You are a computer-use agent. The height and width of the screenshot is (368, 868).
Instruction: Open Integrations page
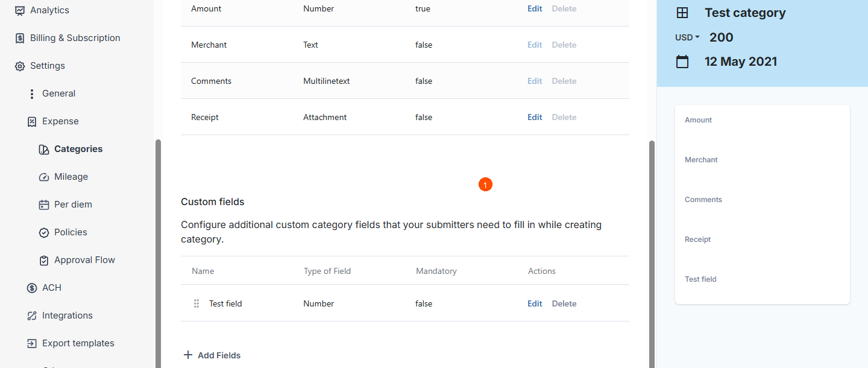pos(68,316)
